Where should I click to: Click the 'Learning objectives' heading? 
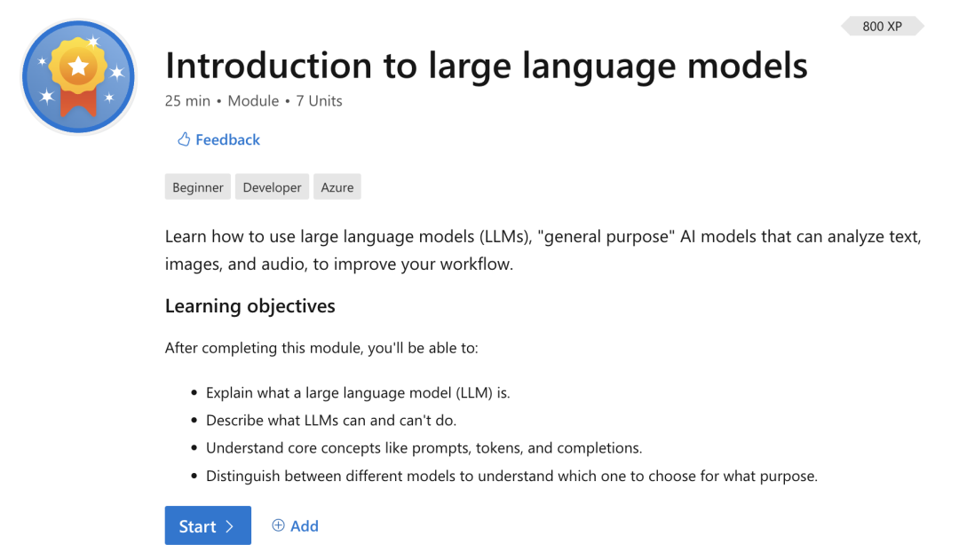[x=250, y=305]
